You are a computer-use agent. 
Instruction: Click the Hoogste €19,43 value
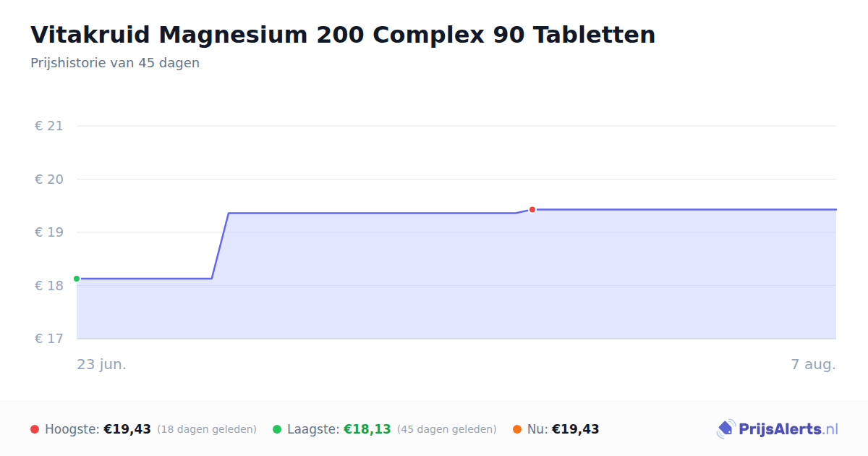click(127, 429)
